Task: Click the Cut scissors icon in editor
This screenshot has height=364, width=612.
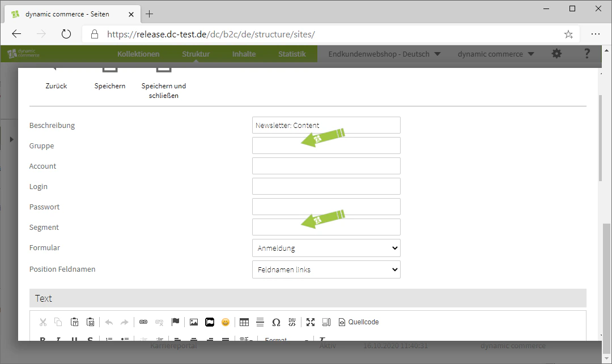Action: coord(43,322)
